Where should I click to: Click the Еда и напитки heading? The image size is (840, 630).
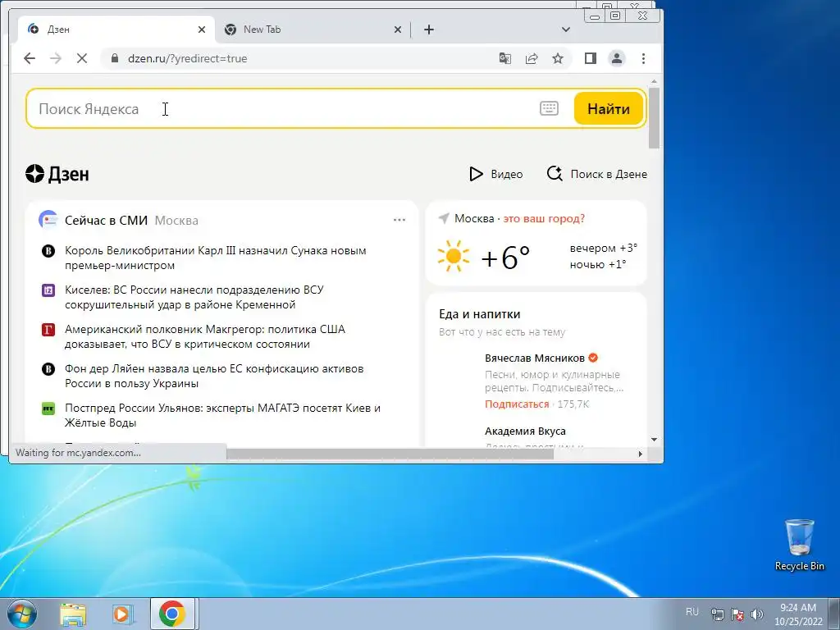click(479, 314)
